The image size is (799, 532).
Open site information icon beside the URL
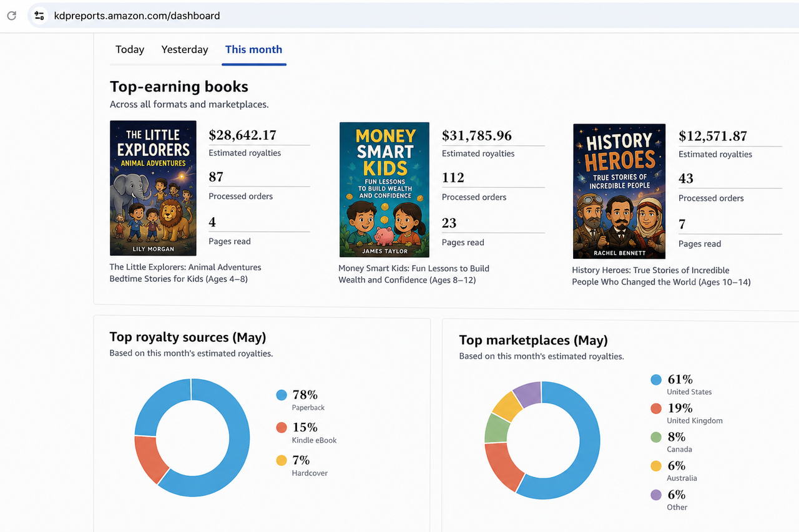pos(39,16)
